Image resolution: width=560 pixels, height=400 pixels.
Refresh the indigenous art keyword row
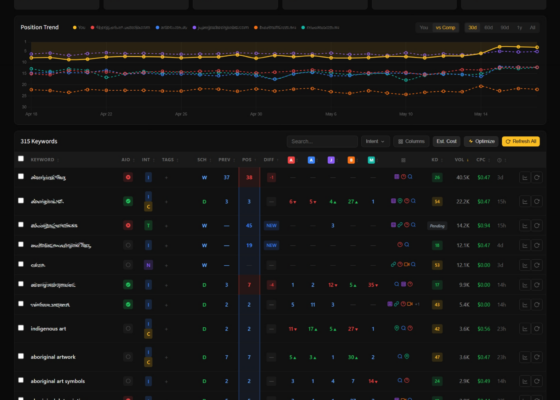tap(537, 329)
